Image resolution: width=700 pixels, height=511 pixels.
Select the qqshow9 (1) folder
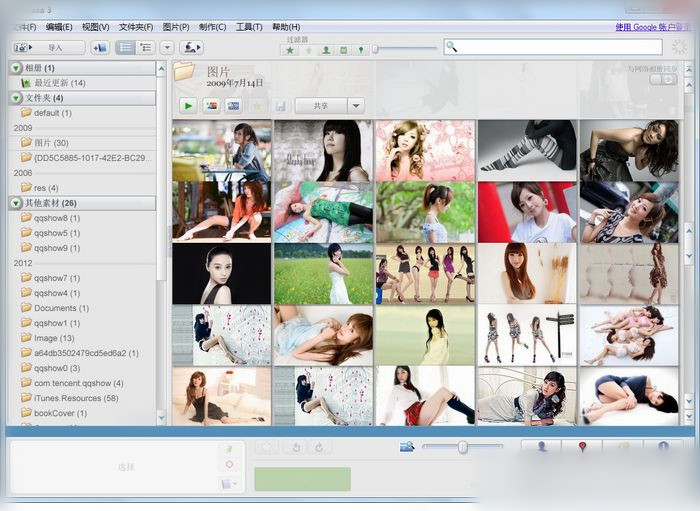point(82,248)
